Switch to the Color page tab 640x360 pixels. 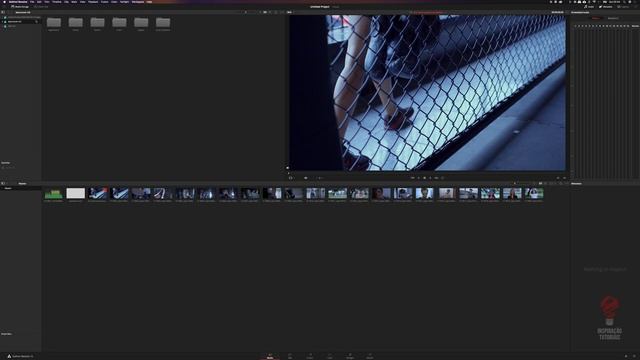click(330, 356)
